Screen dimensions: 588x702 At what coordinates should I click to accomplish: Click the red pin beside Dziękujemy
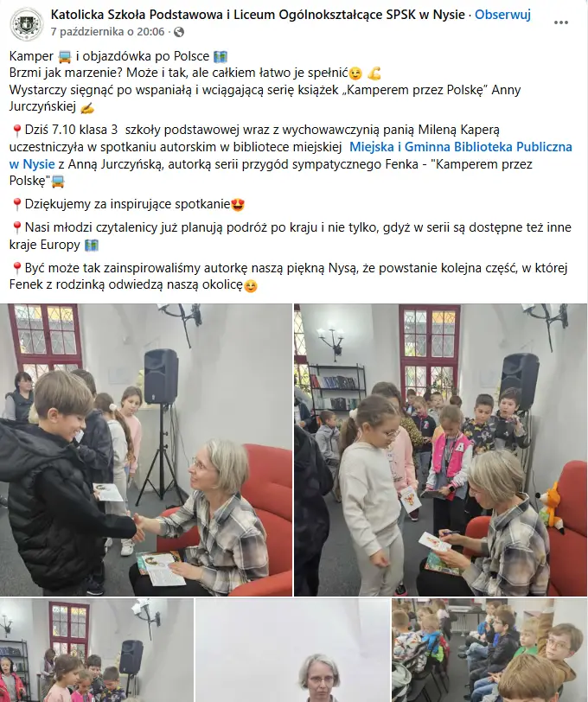pyautogui.click(x=16, y=205)
